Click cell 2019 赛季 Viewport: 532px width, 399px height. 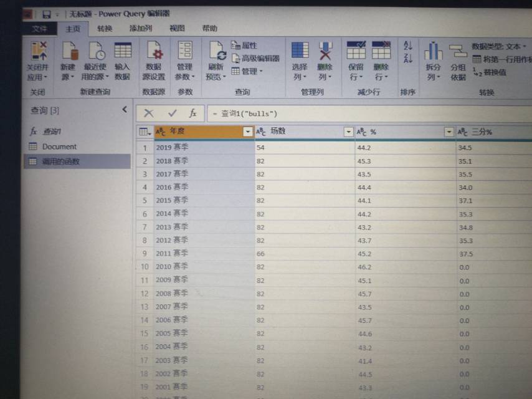tap(204, 147)
